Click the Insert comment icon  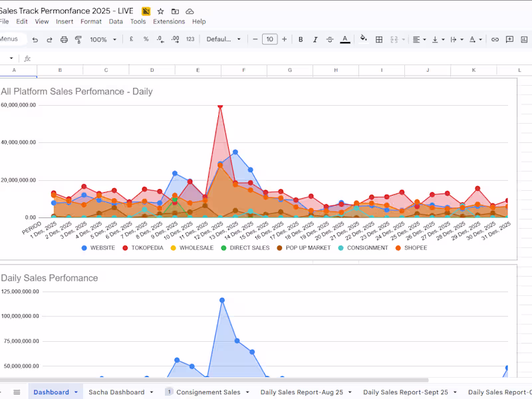coord(509,39)
